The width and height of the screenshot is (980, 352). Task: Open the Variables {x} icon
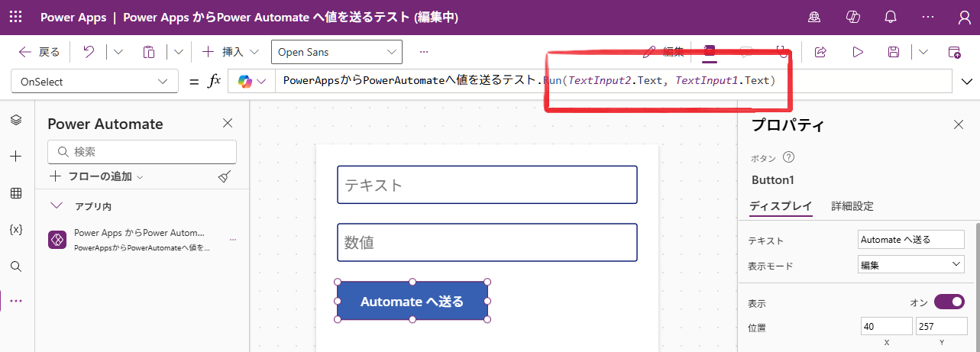coord(16,230)
